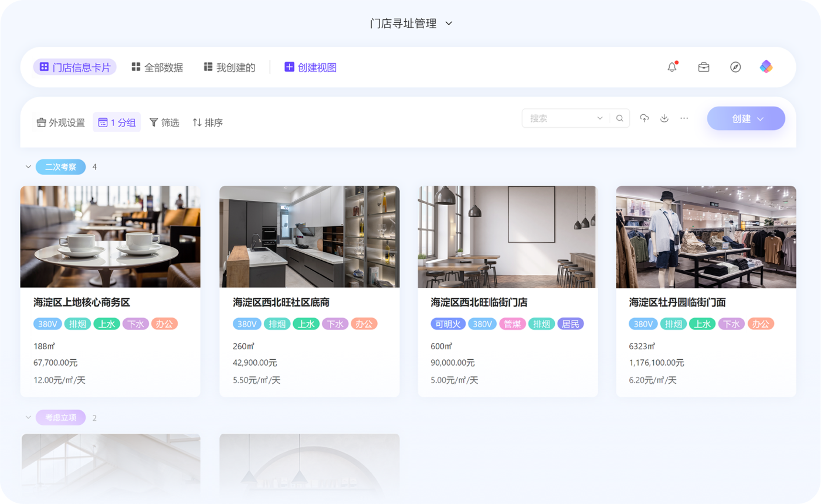821x504 pixels.
Task: Toggle the 1 分组 grouping option
Action: coord(117,122)
